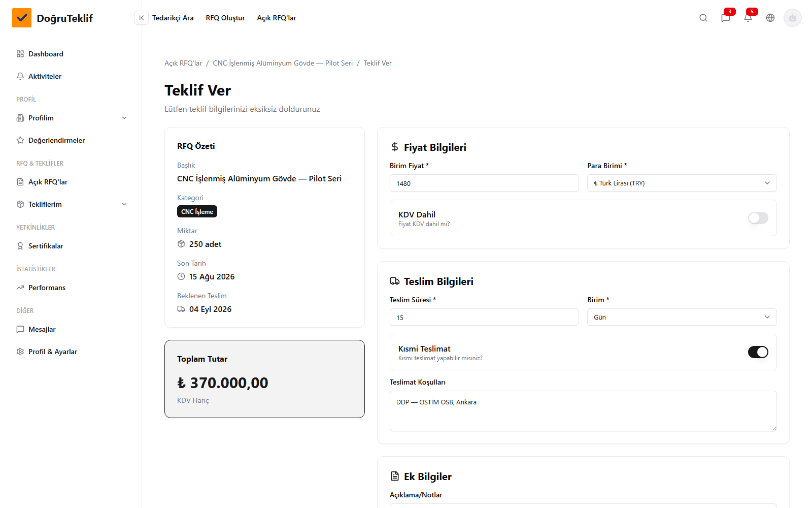Open Dashboard in the sidebar
This screenshot has width=812, height=508.
pyautogui.click(x=71, y=54)
